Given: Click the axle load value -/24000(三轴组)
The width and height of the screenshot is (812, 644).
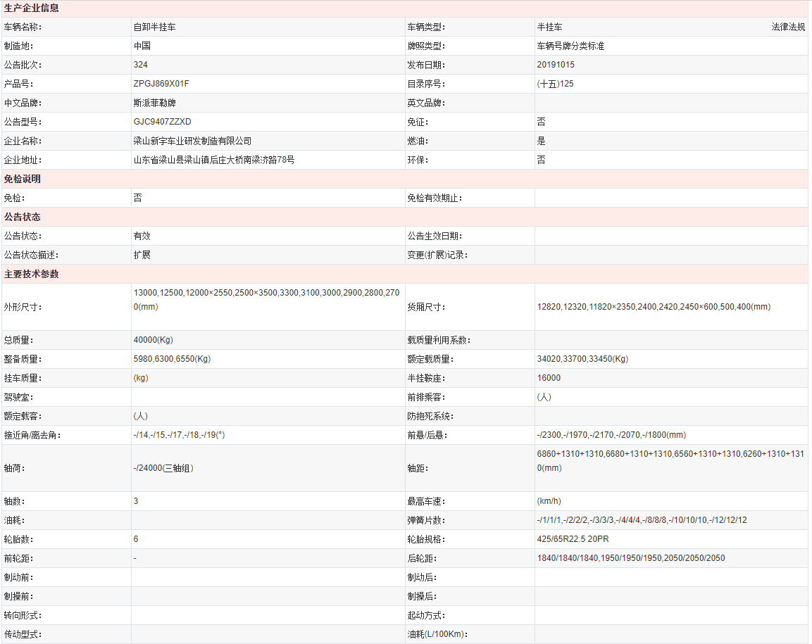Looking at the screenshot, I should coord(163,468).
